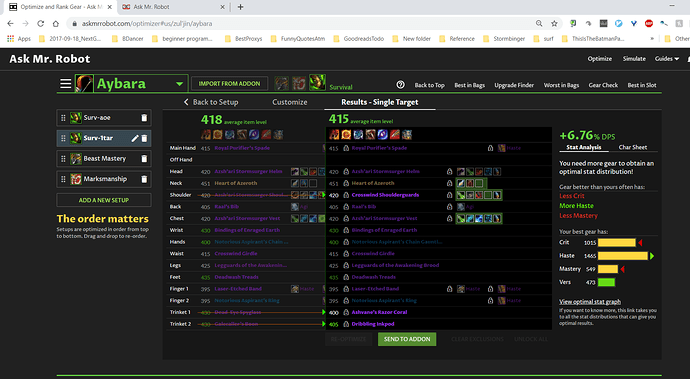Delete the Surv-1tar setup
This screenshot has height=379, width=690.
144,138
